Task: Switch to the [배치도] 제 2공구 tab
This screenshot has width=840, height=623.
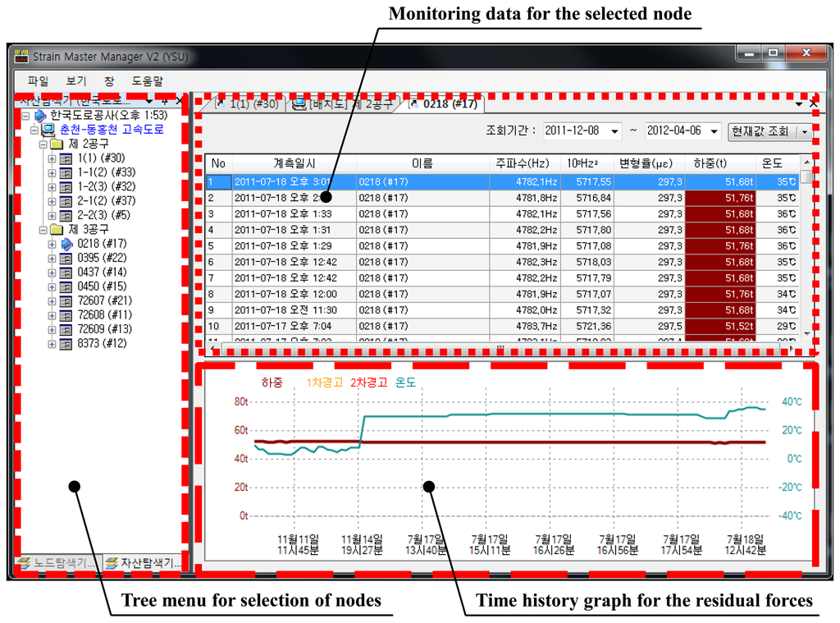Action: coord(345,103)
